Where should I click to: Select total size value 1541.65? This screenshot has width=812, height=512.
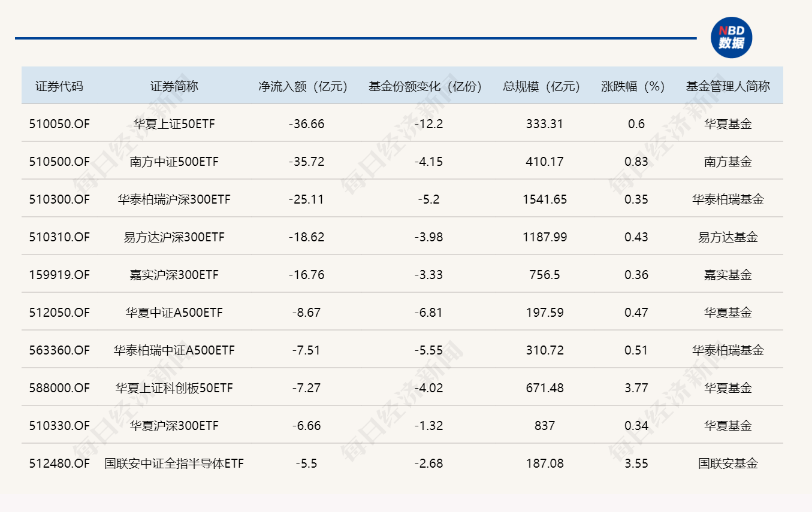pyautogui.click(x=545, y=199)
